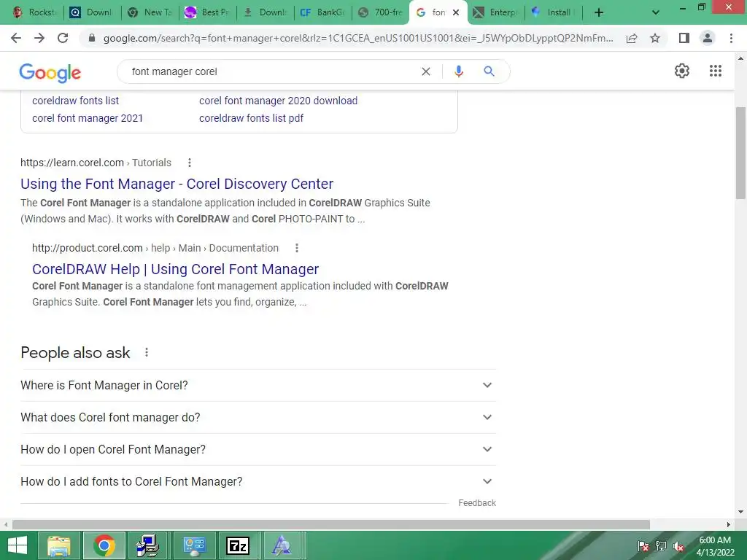The height and width of the screenshot is (560, 747).
Task: Open tab search dropdown
Action: 656,12
